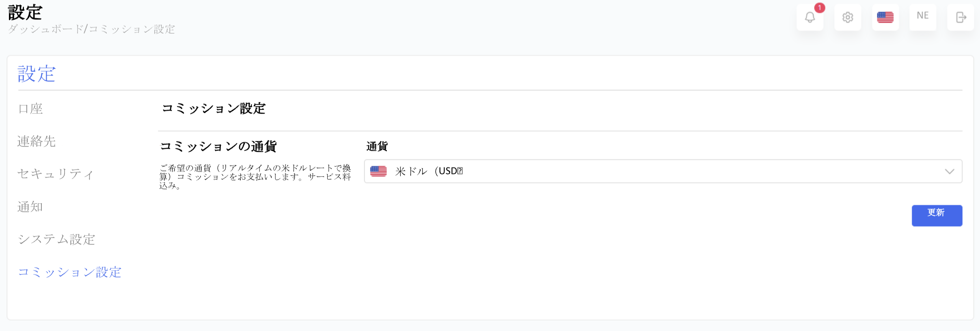Viewport: 980px width, 331px height.
Task: Click the コミッションの通貨 section label
Action: (x=218, y=146)
